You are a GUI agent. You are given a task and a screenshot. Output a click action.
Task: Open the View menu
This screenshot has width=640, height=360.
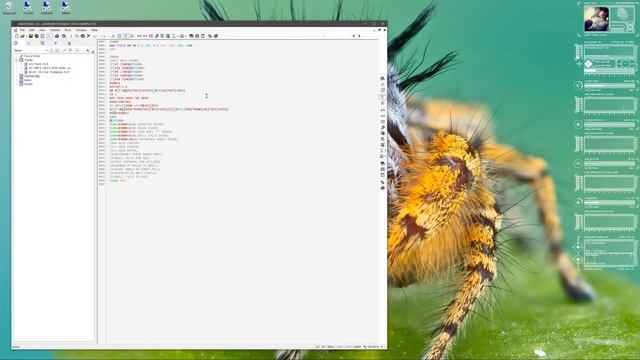click(42, 30)
